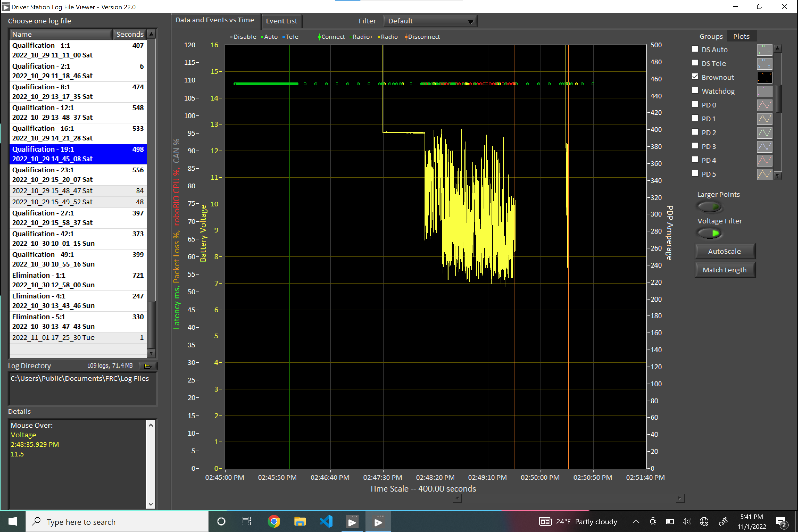Click the volume speaker tray icon
This screenshot has width=798, height=532.
pos(687,522)
